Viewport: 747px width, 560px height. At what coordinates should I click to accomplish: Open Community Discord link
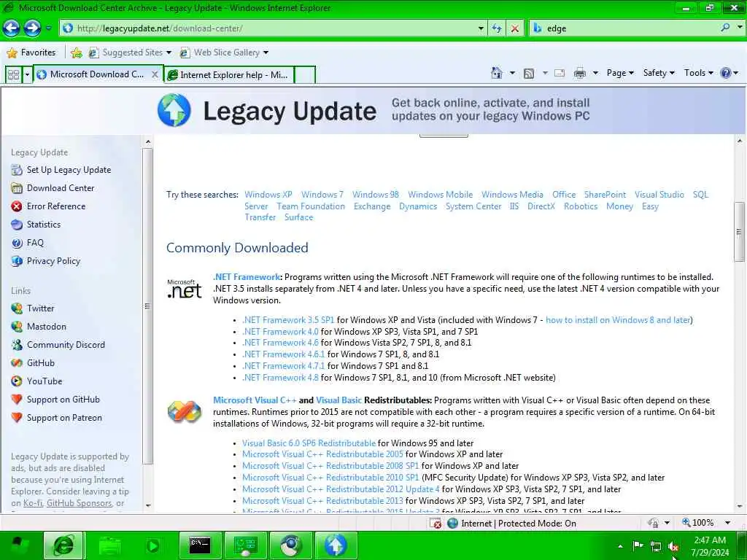(66, 345)
